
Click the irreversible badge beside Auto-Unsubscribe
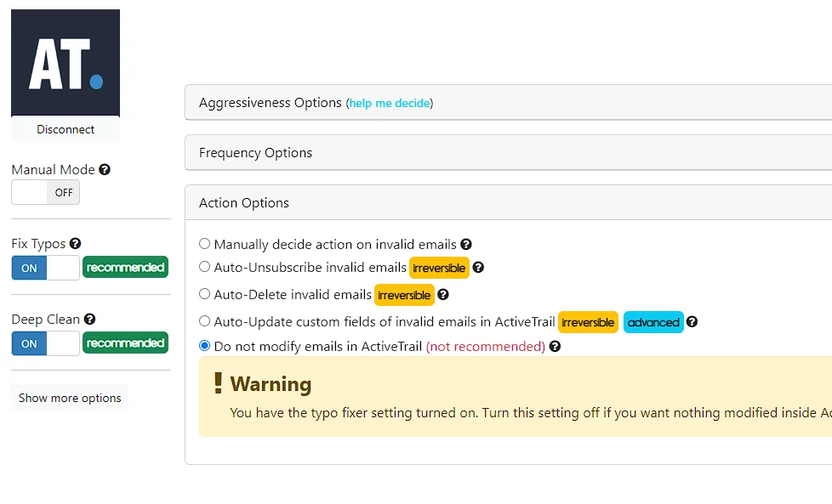pyautogui.click(x=439, y=269)
